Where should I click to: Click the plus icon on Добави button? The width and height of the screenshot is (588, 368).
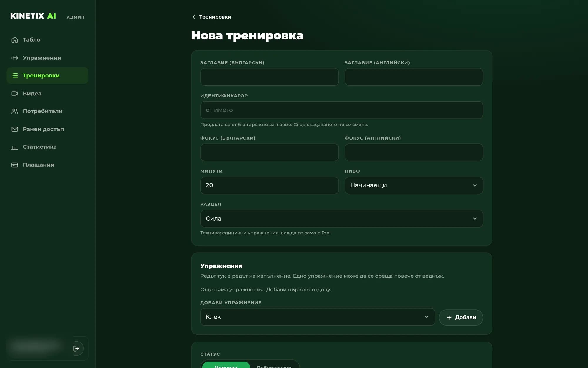tap(449, 317)
